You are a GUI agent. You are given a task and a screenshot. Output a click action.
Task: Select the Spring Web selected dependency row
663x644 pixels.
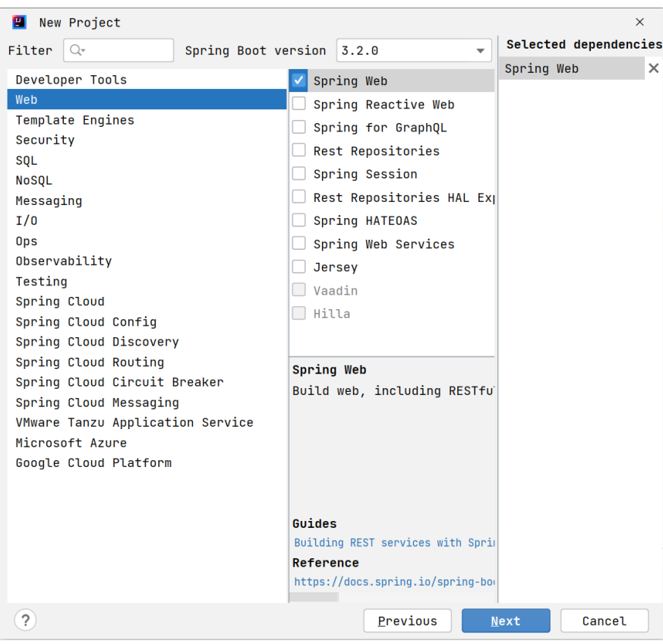pos(572,68)
